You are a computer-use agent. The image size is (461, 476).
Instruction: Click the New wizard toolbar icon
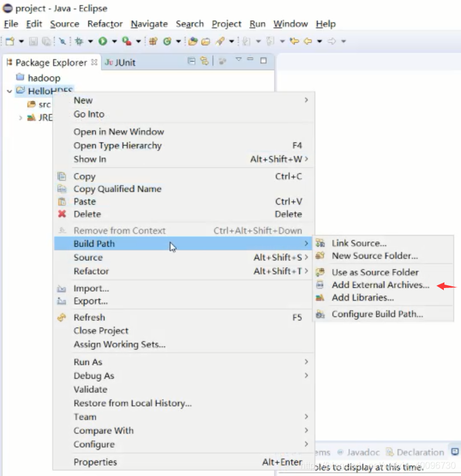click(x=10, y=41)
